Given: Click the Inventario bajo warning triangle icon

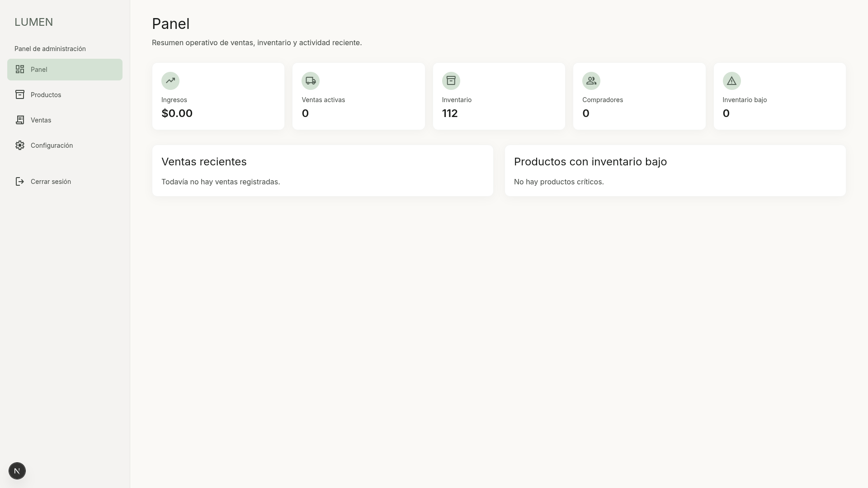Looking at the screenshot, I should [732, 81].
